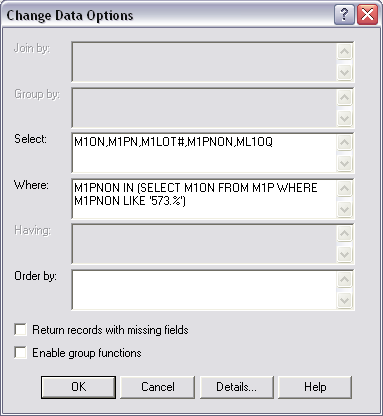Click the Group by scroll down arrow

point(345,118)
